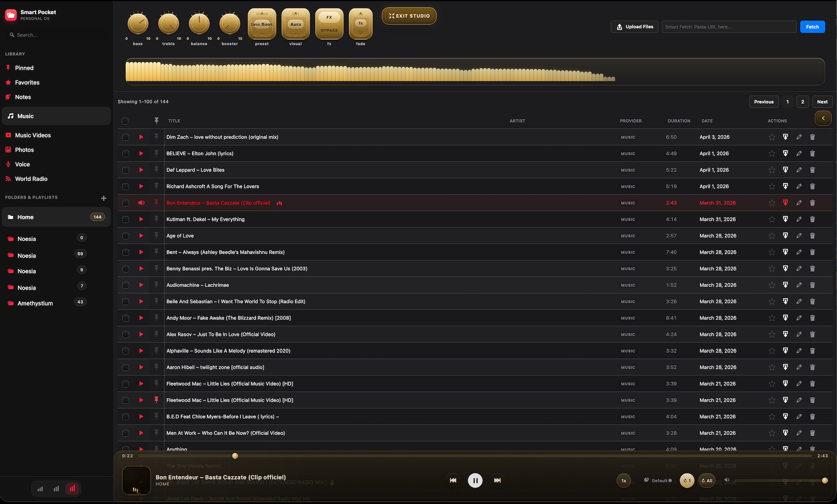837x504 pixels.
Task: Adjust the player volume slider
Action: [x=780, y=481]
